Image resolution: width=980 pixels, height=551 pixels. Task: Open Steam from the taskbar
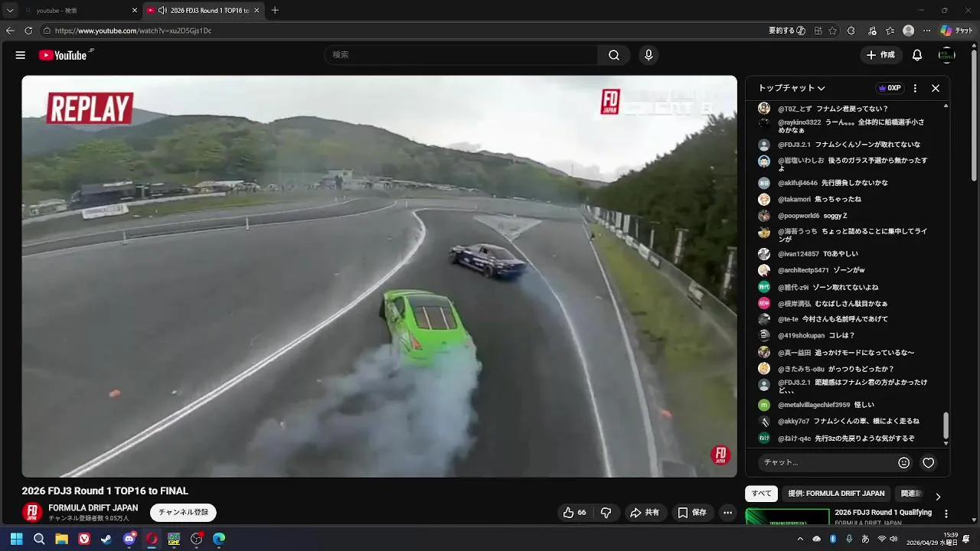coord(106,539)
